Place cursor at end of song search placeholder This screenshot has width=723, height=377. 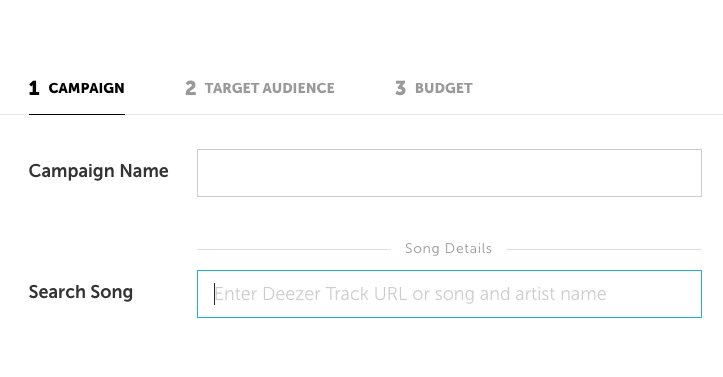click(607, 294)
